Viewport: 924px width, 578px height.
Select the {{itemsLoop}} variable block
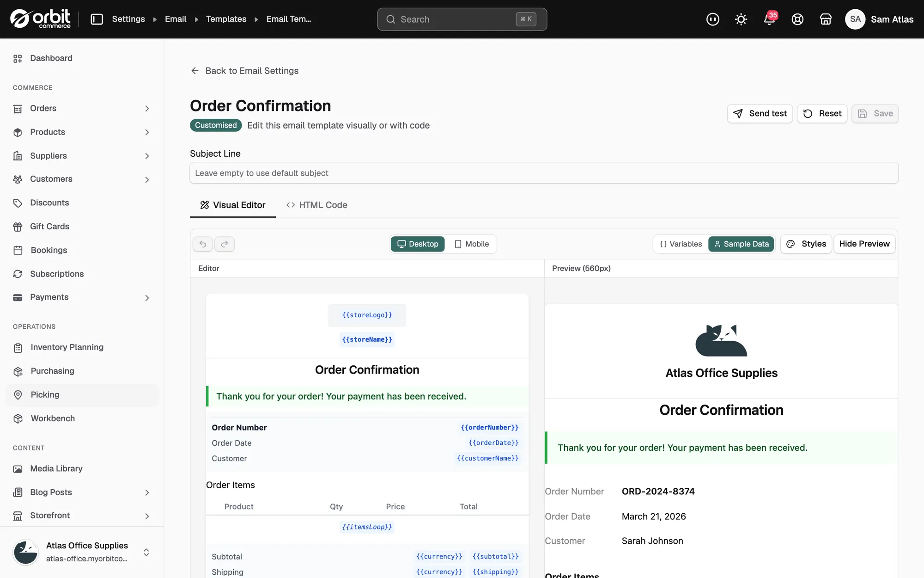tap(367, 527)
